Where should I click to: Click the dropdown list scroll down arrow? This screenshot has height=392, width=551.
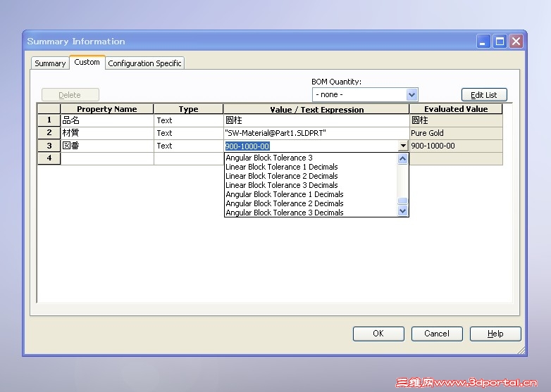click(x=403, y=211)
